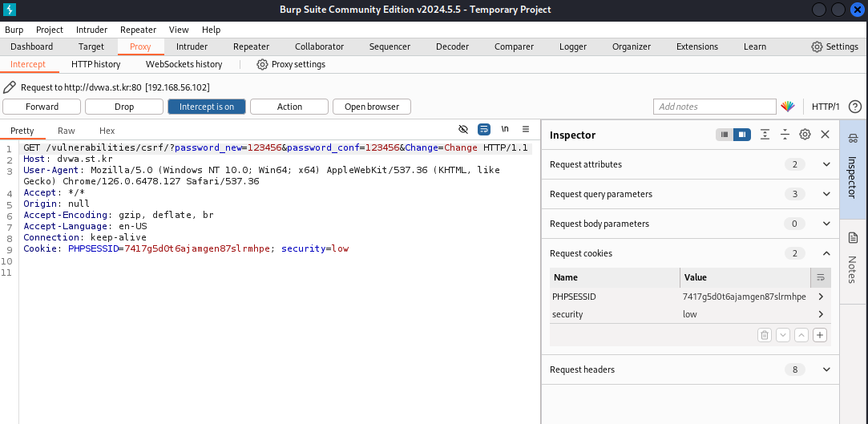Image resolution: width=868 pixels, height=424 pixels.
Task: Move cookie up with arrow icon
Action: (801, 335)
